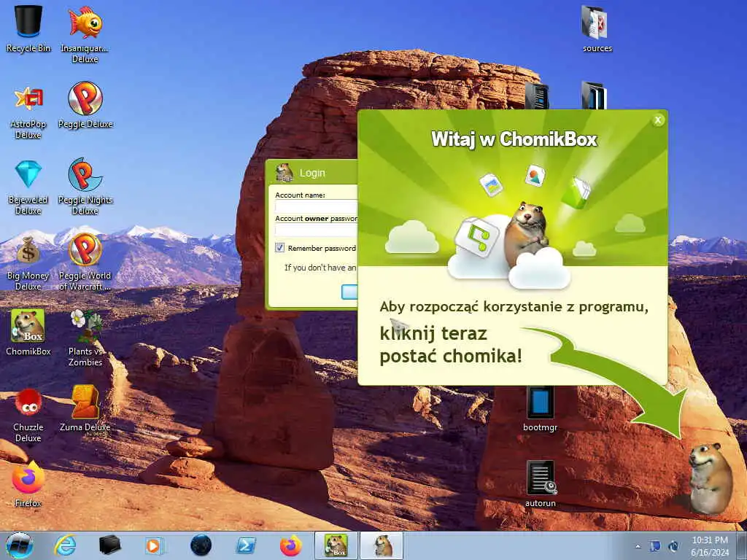747x560 pixels.
Task: Close the Witaj w ChomikBox popup
Action: pyautogui.click(x=658, y=120)
